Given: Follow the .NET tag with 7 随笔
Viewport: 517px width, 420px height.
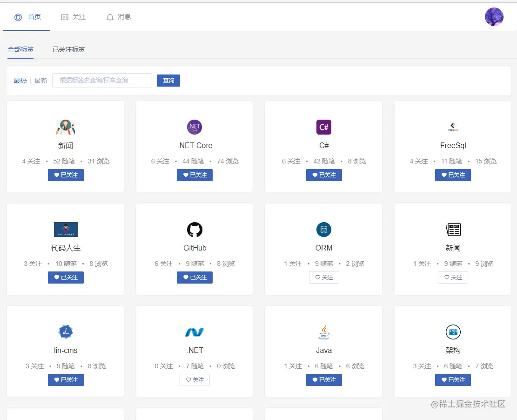Looking at the screenshot, I should click(195, 380).
